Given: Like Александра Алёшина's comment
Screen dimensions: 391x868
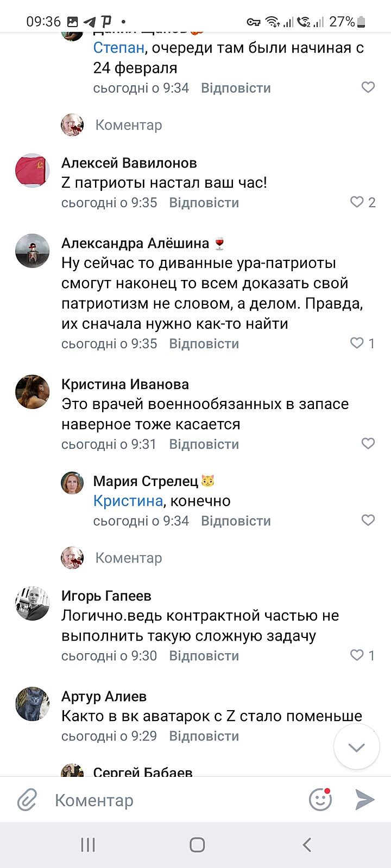Looking at the screenshot, I should coord(357,343).
